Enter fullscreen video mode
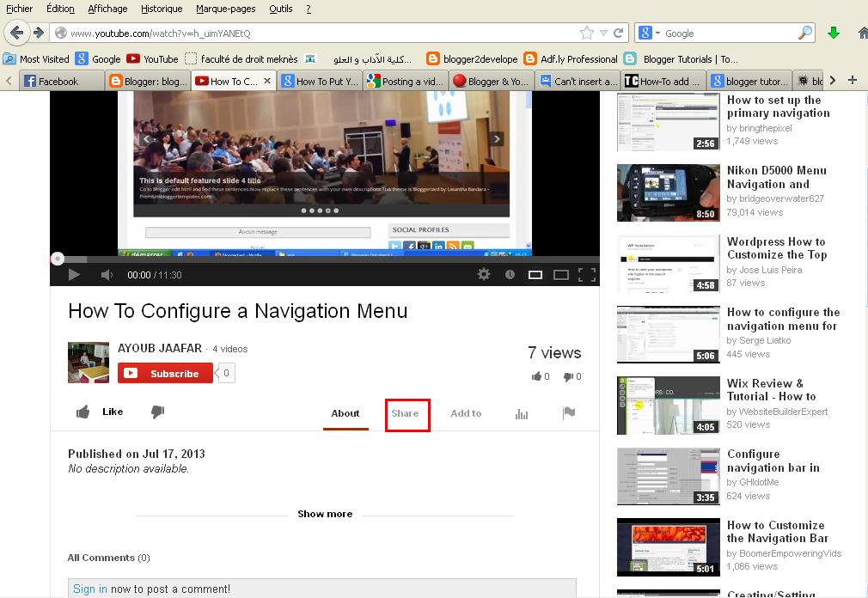 [587, 274]
